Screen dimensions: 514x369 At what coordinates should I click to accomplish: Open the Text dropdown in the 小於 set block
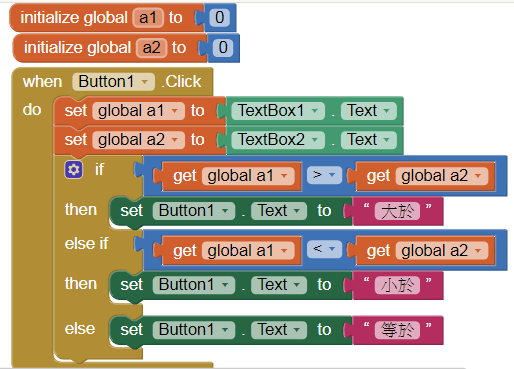pos(279,285)
